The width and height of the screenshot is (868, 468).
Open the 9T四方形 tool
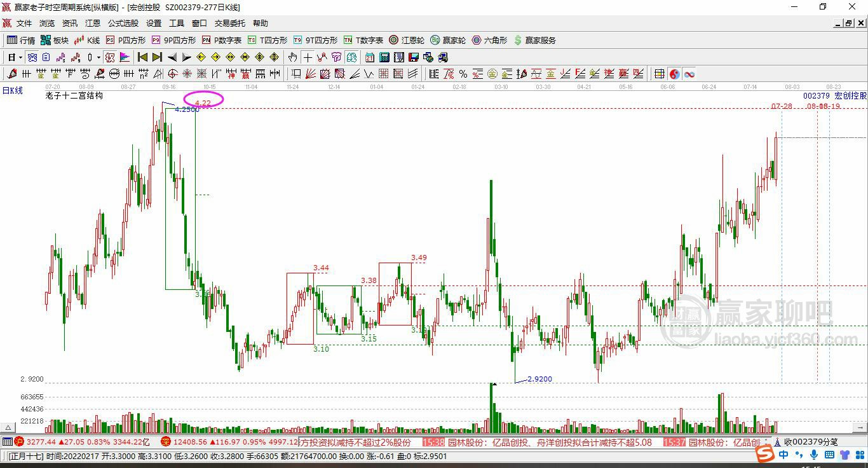pos(316,40)
